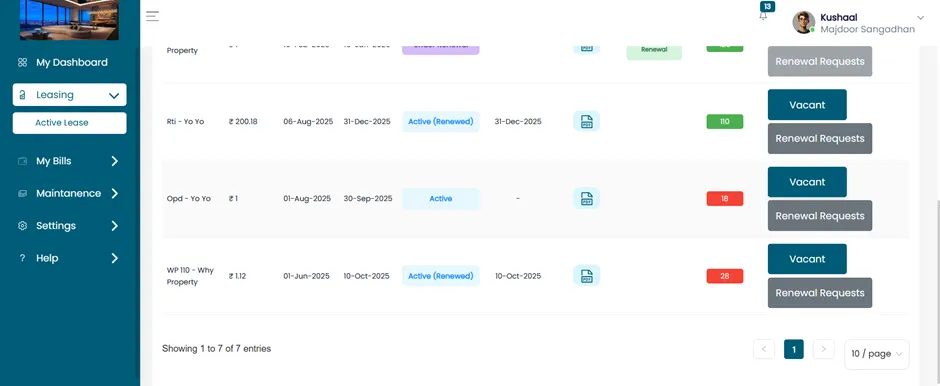
Task: Open lease document icon for WP 110 row
Action: tap(586, 276)
